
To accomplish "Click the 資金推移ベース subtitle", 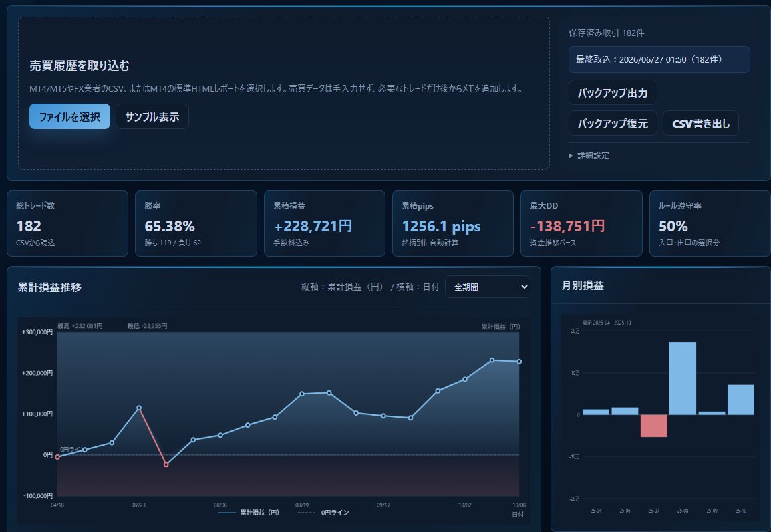I will coord(553,243).
